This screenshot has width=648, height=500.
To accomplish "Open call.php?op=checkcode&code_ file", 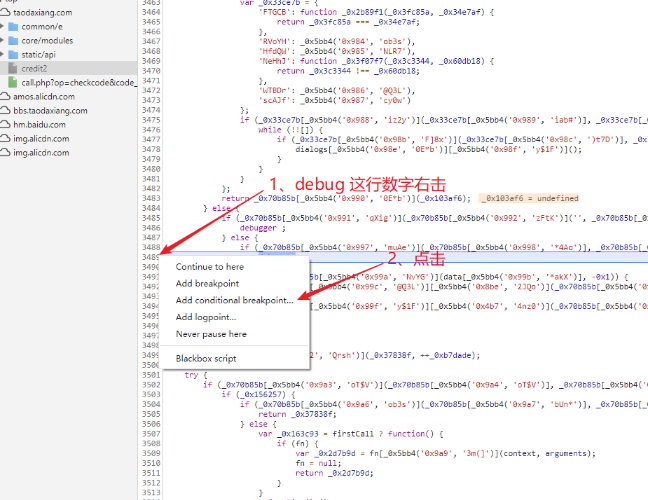I will click(79, 83).
